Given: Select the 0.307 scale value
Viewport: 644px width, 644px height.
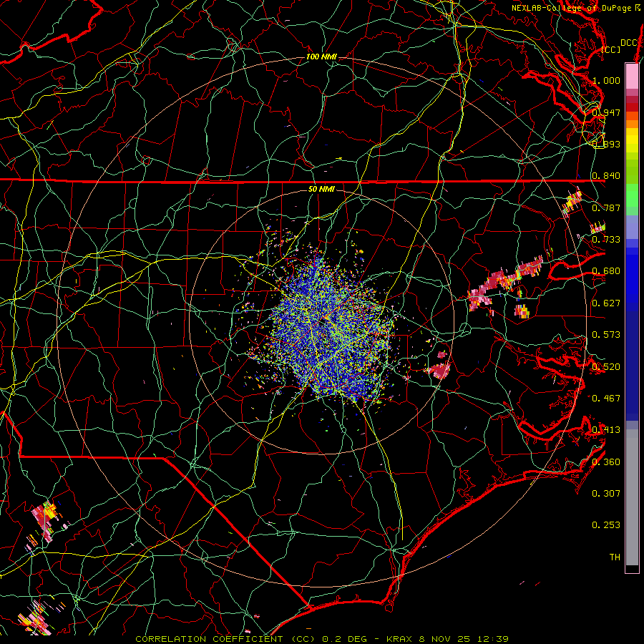Looking at the screenshot, I should tap(606, 494).
